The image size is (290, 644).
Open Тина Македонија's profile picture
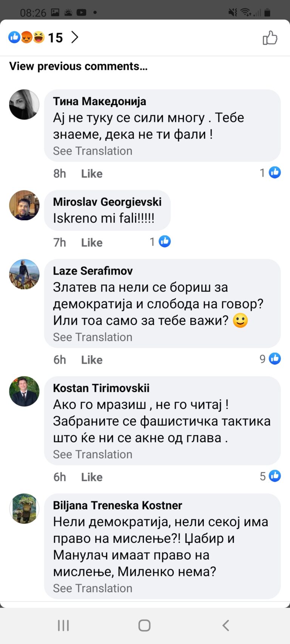coord(24,105)
